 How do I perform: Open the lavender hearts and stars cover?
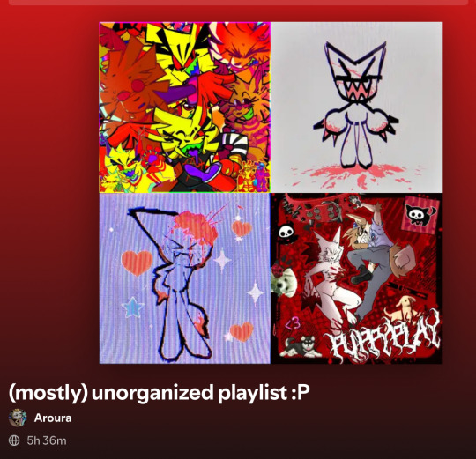[x=185, y=278]
